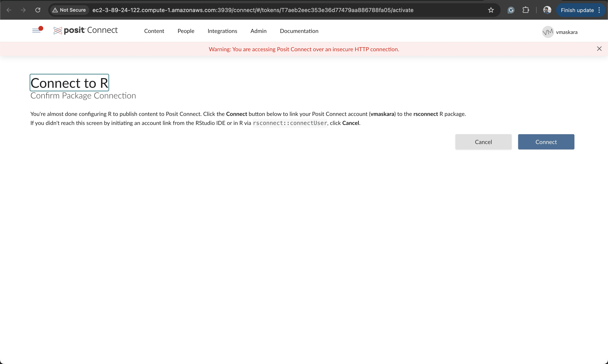This screenshot has width=608, height=364.
Task: Navigate to Integrations
Action: (222, 31)
